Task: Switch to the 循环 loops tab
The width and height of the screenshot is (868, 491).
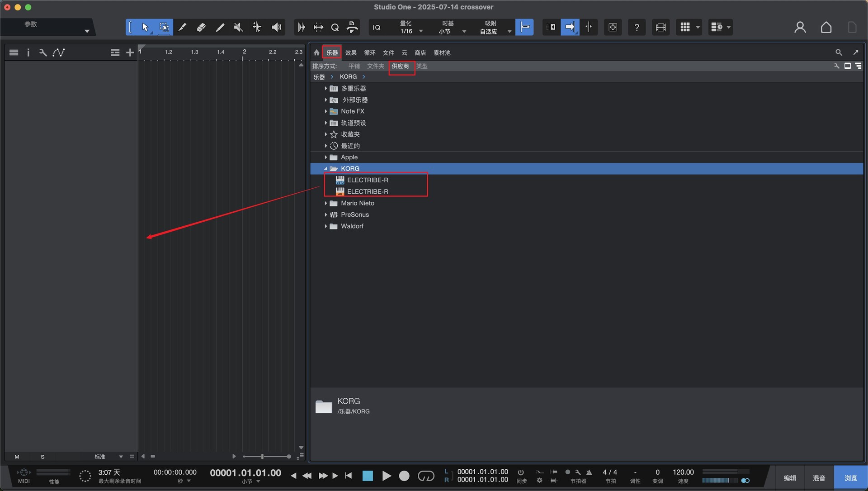Action: 370,52
